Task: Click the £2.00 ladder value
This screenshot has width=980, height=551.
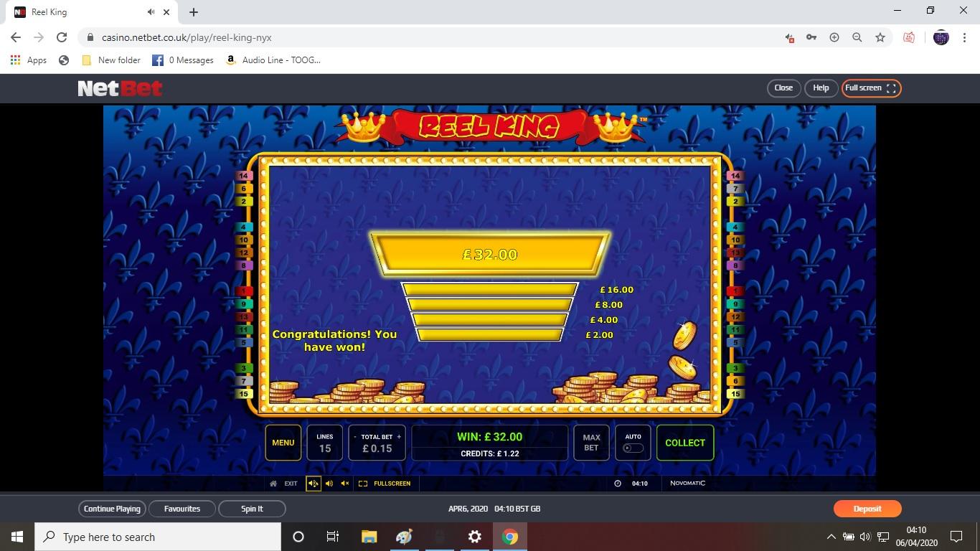Action: coord(600,335)
